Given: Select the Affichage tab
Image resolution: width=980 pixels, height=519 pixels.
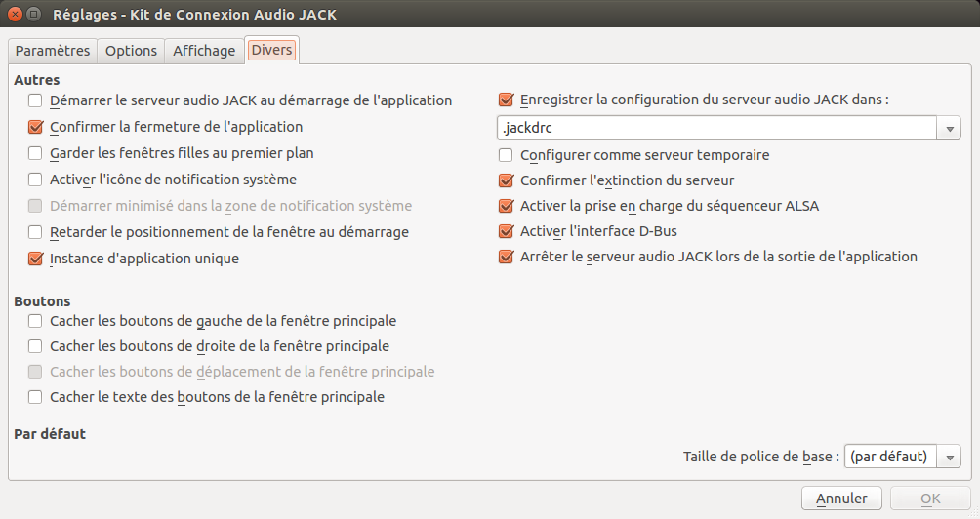Looking at the screenshot, I should [x=204, y=51].
